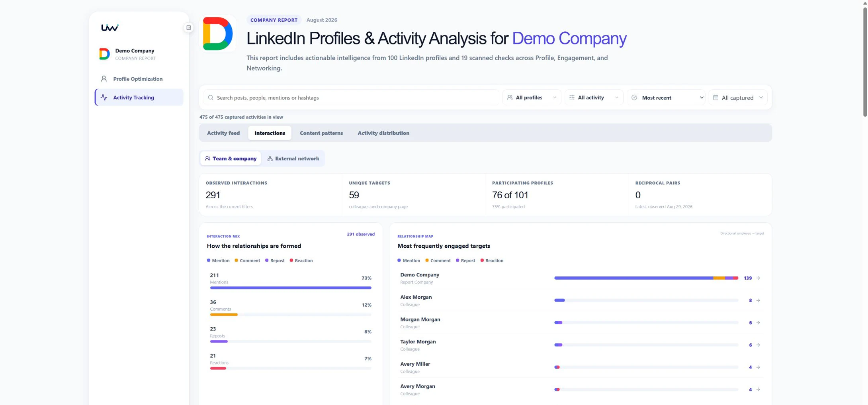Viewport: 868px width, 405px height.
Task: Click the 139 count for Demo Company
Action: [748, 278]
